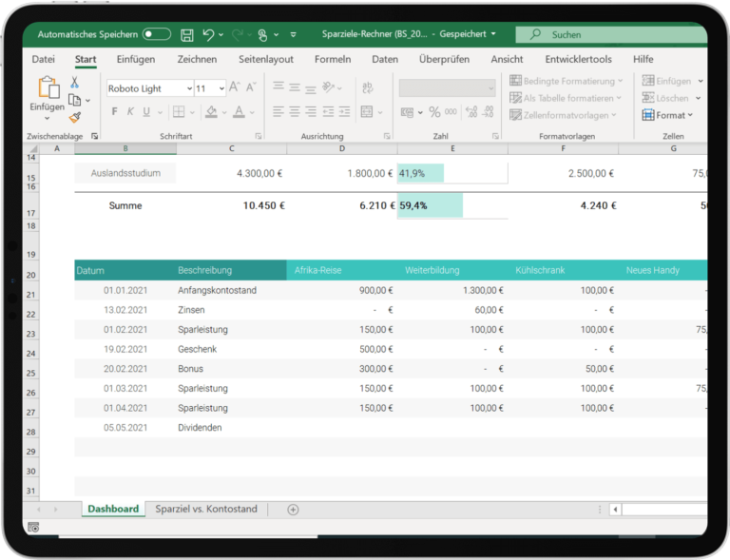Click the borders icon
The height and width of the screenshot is (560, 730).
179,112
